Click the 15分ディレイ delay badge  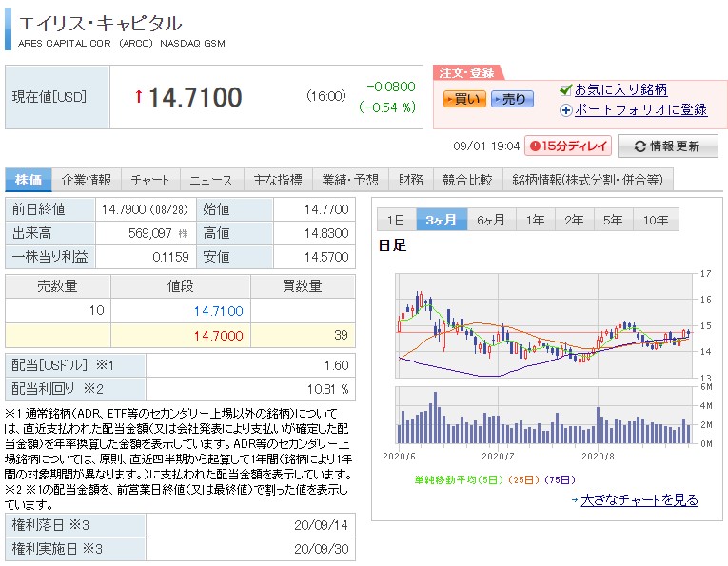(568, 146)
